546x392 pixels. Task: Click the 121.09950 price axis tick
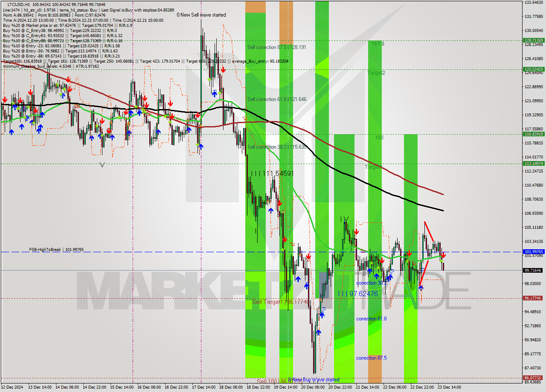click(x=534, y=101)
